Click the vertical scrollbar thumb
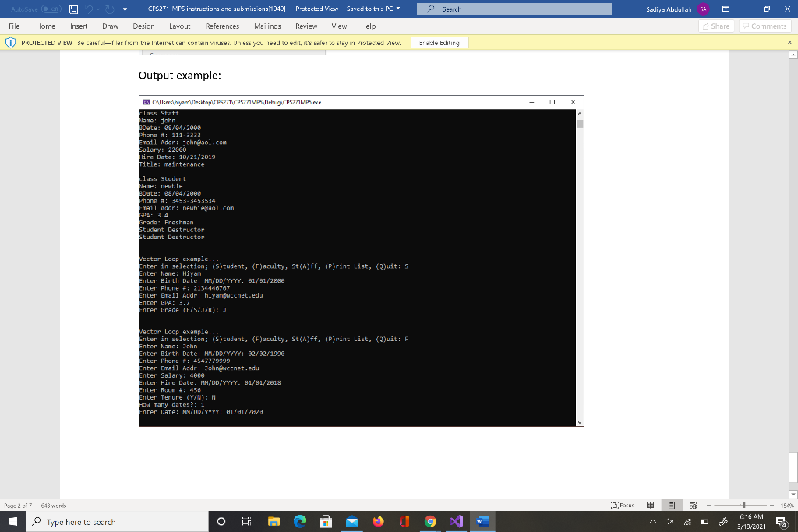 click(793, 467)
